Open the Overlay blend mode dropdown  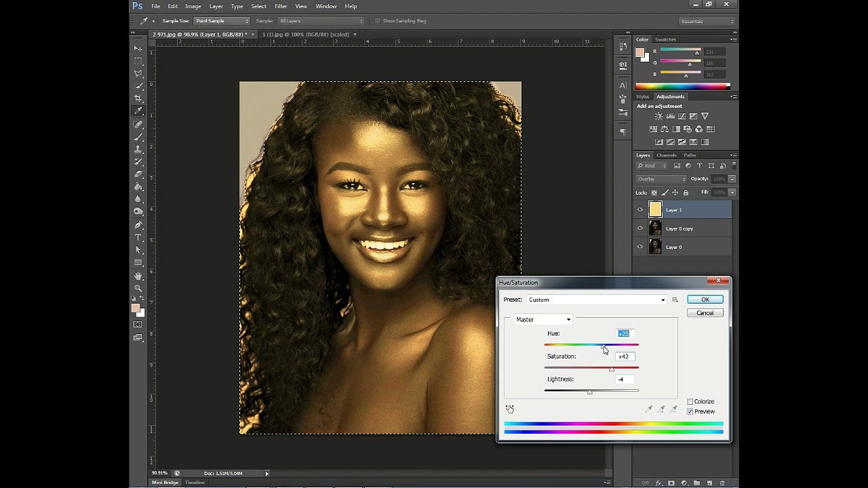coord(661,179)
